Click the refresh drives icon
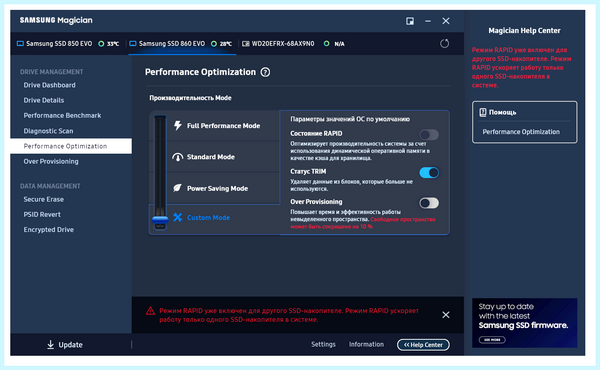600x370 pixels. [444, 44]
